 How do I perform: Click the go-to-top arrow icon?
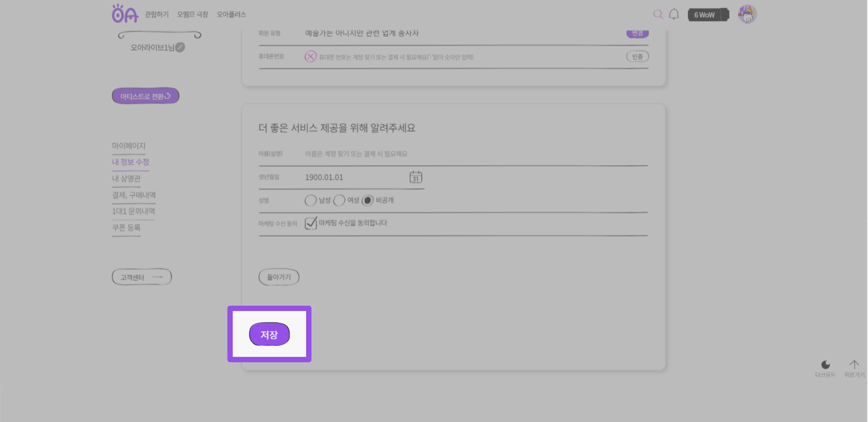854,365
